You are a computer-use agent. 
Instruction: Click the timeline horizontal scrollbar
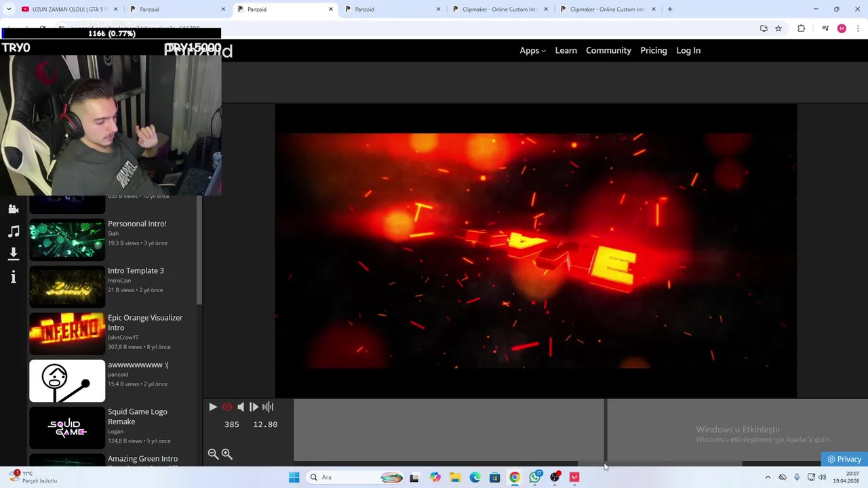coord(660,464)
